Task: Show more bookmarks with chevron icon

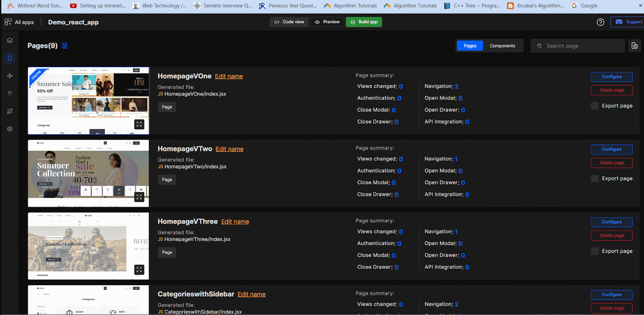Action: tap(640, 6)
